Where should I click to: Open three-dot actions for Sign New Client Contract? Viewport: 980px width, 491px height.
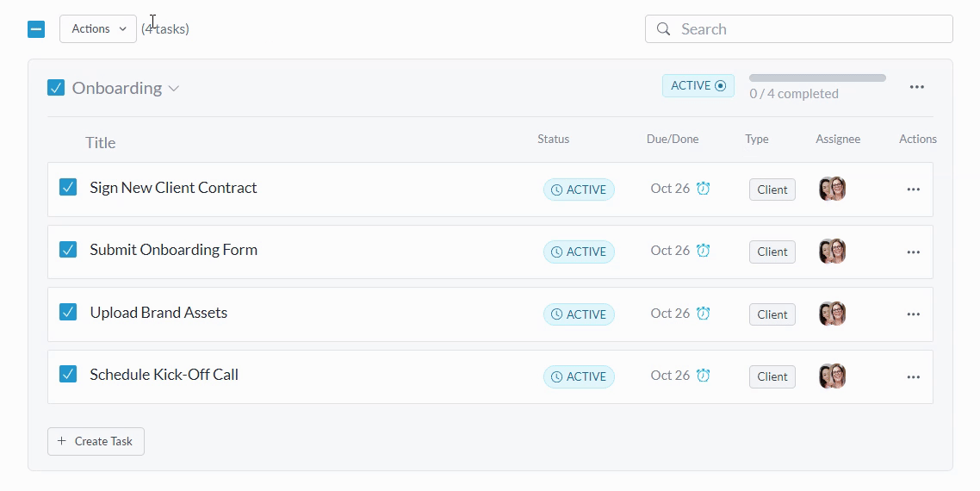tap(913, 190)
